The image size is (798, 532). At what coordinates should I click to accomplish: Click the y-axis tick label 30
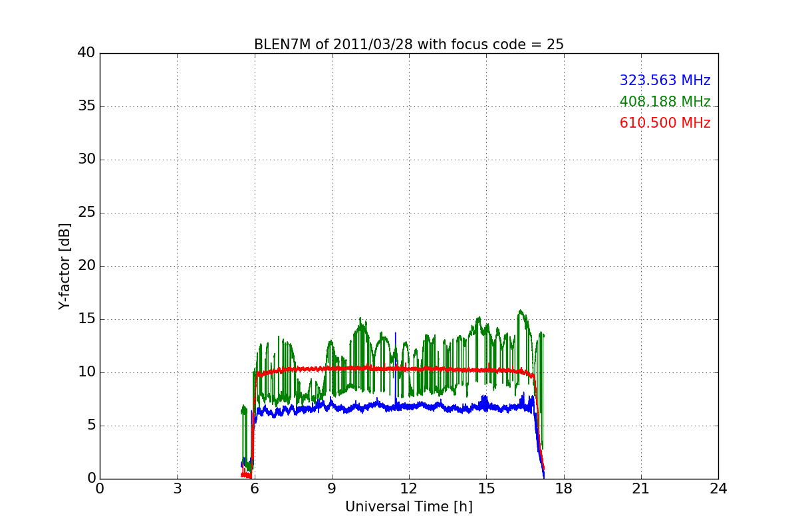point(86,160)
